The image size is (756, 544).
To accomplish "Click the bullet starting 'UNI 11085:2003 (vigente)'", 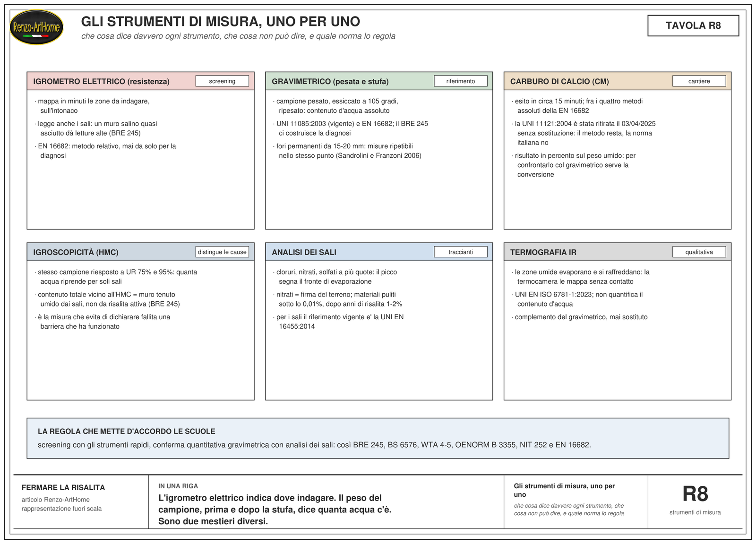I will [x=350, y=128].
